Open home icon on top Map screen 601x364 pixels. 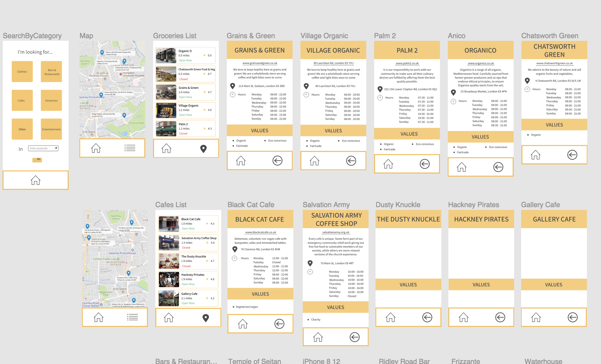click(96, 148)
